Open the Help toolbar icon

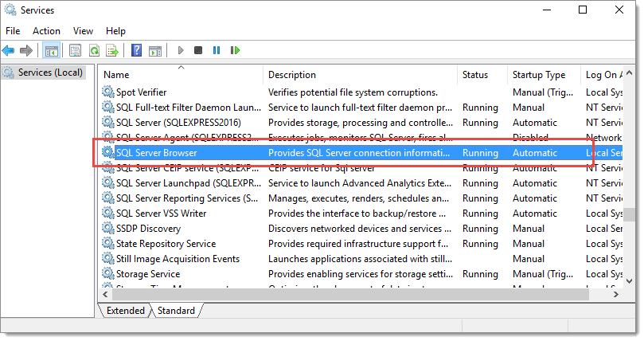[x=136, y=50]
